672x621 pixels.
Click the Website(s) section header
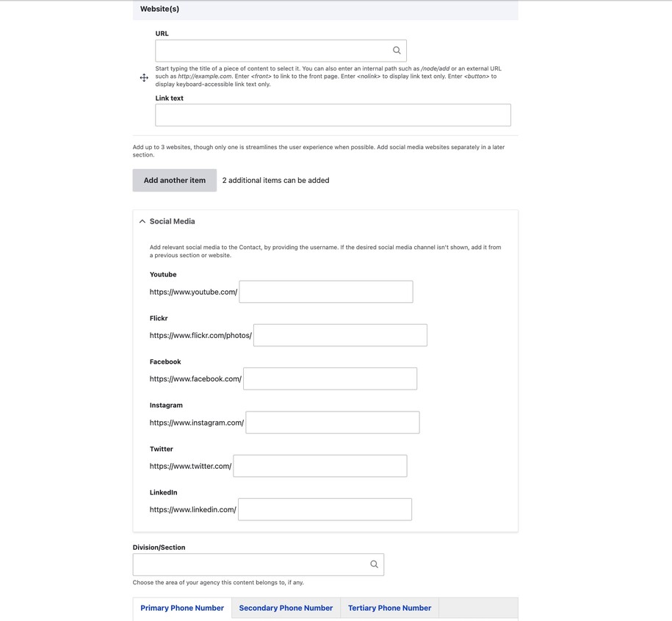(x=160, y=9)
